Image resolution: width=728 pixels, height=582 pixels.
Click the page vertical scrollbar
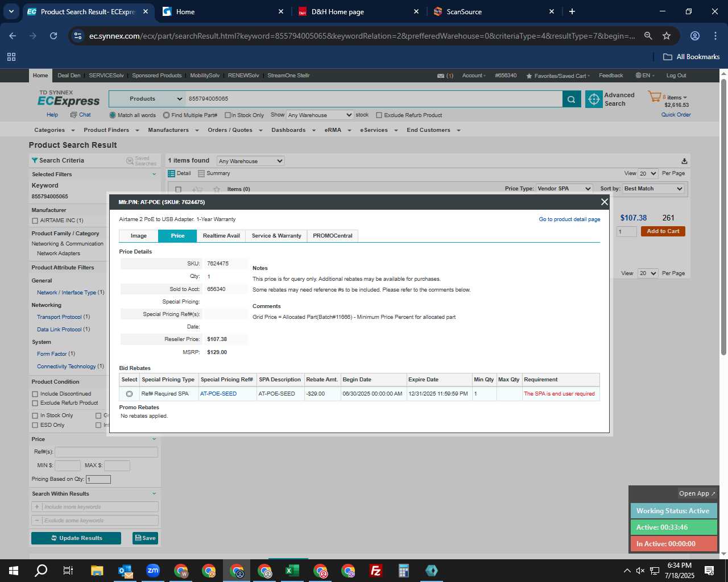pyautogui.click(x=723, y=217)
